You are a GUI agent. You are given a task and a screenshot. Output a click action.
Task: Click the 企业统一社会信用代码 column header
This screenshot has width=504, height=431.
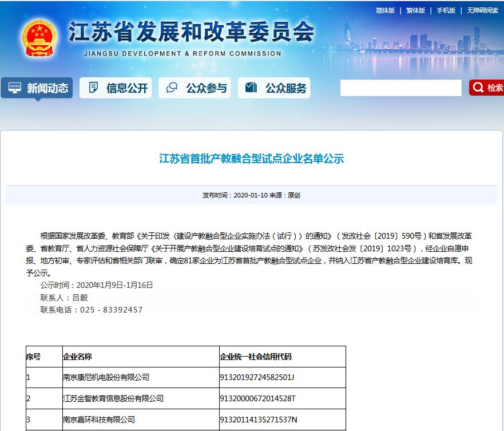[256, 357]
